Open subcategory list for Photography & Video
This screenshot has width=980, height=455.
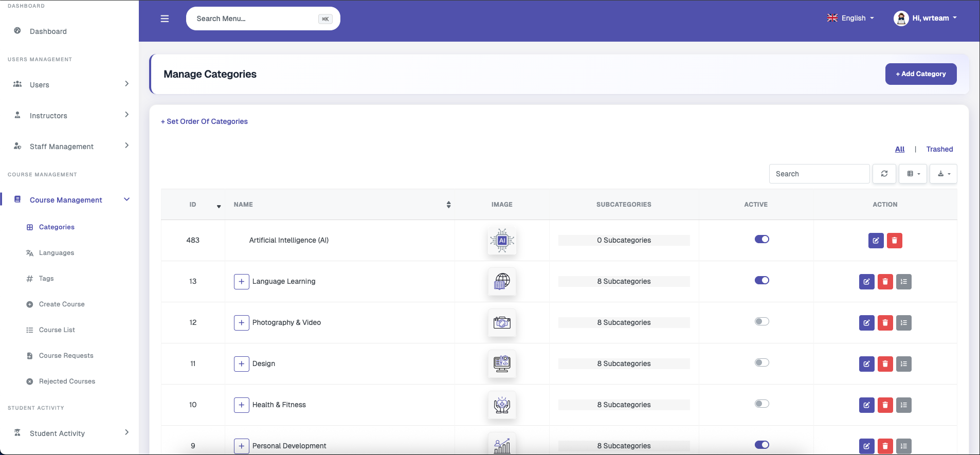pyautogui.click(x=903, y=323)
